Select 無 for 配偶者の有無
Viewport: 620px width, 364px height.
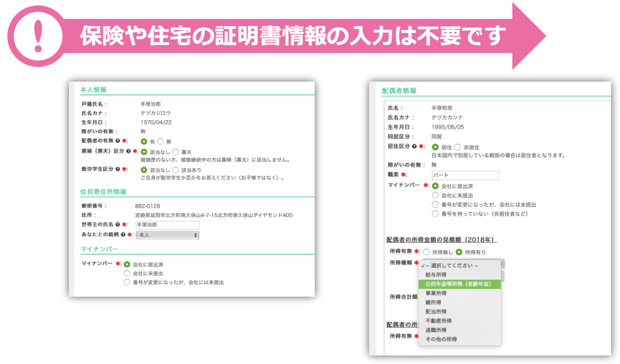(161, 142)
